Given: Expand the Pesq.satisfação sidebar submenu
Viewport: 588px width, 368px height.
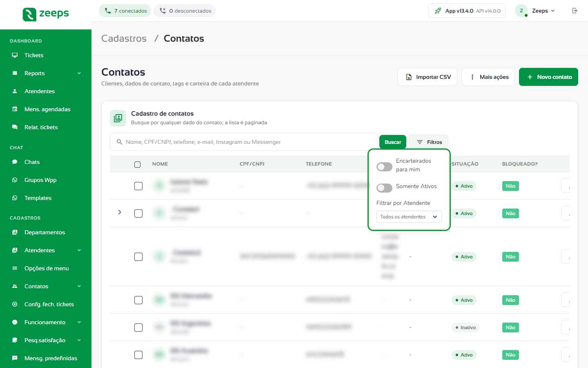Looking at the screenshot, I should point(79,340).
